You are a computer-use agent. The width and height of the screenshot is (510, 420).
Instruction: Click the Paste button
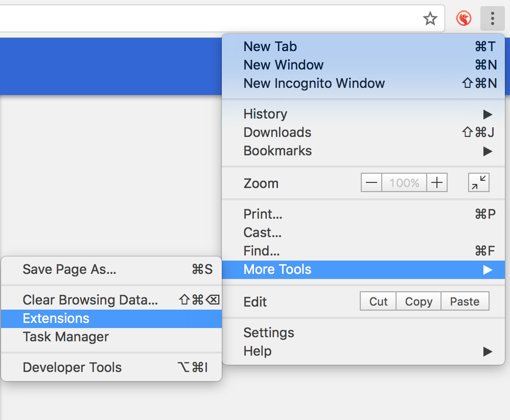[465, 301]
